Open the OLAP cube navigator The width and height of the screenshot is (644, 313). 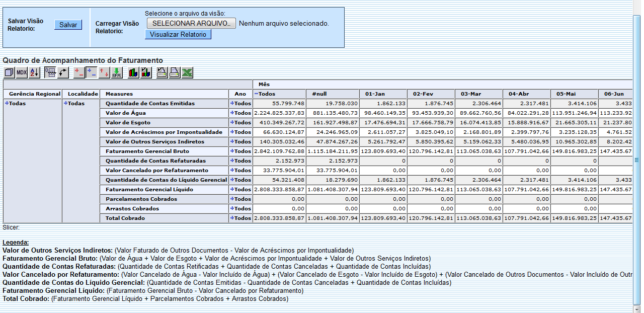(x=9, y=72)
